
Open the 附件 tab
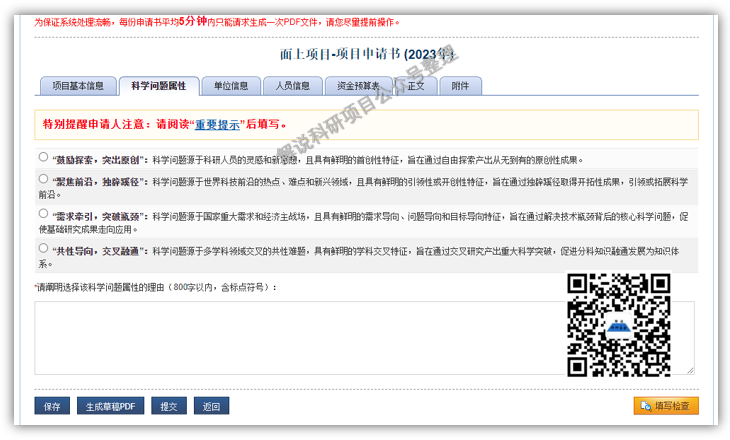(460, 86)
